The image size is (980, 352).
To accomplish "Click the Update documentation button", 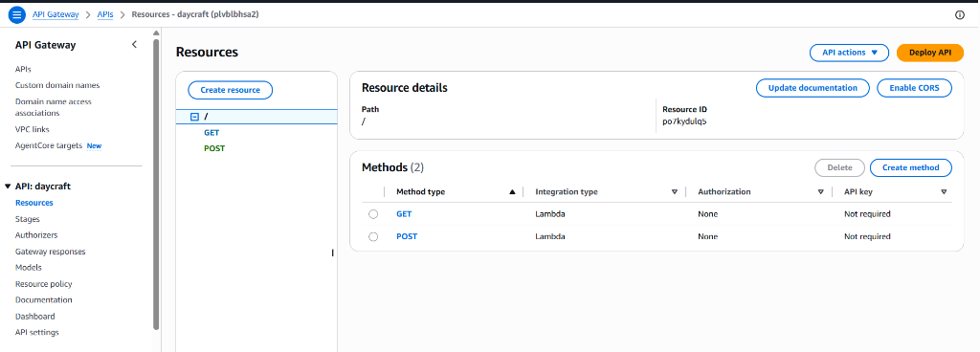I will point(813,88).
